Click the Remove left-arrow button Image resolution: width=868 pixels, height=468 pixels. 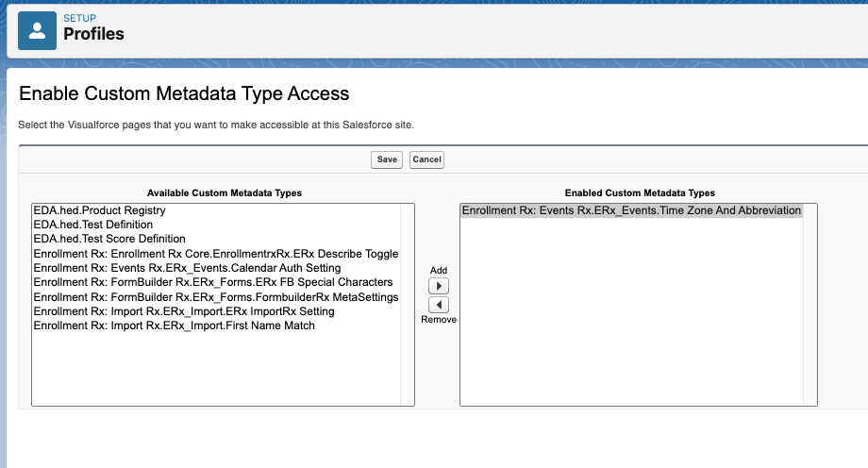(439, 305)
